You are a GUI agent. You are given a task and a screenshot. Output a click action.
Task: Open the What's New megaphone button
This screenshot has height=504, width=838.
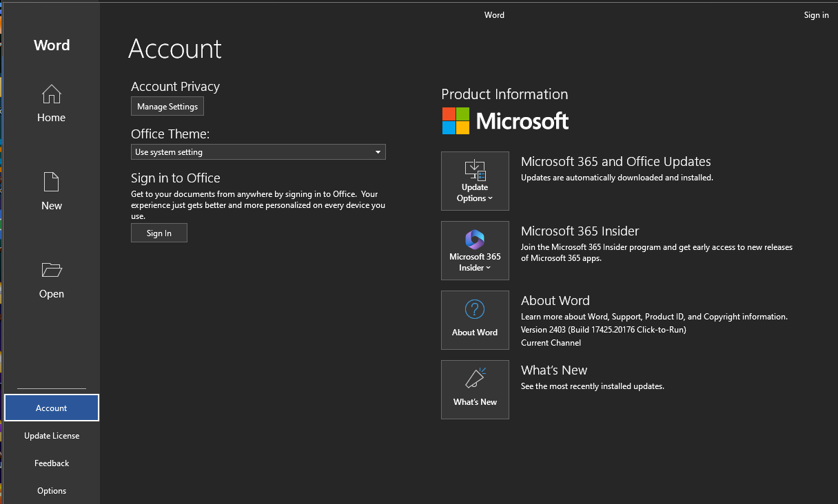coord(475,390)
